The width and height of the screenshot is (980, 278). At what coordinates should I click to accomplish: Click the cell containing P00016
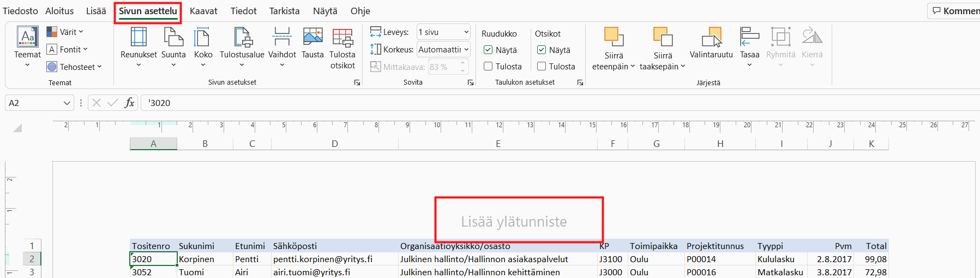coord(720,272)
